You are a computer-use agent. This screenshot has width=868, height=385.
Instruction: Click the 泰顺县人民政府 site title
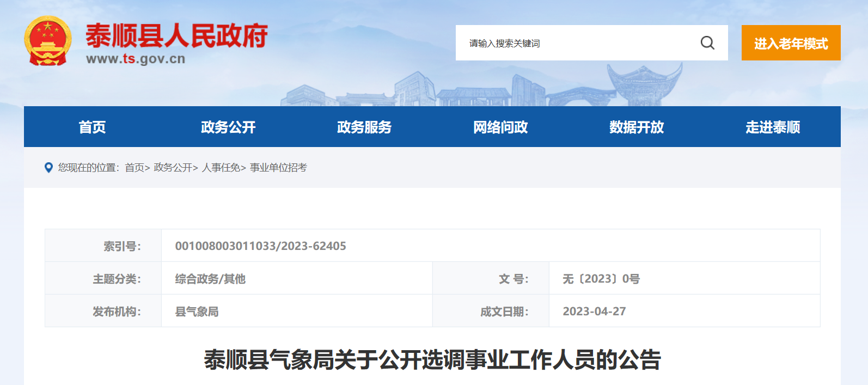click(176, 36)
